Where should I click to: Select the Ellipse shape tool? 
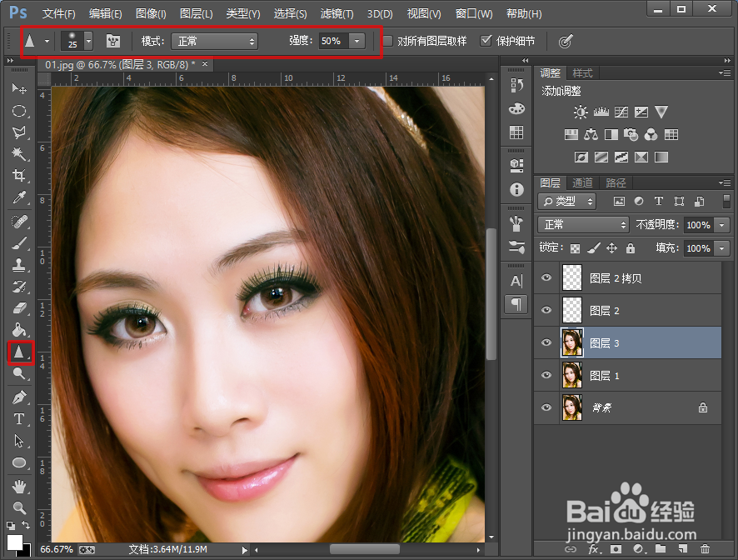tap(19, 462)
